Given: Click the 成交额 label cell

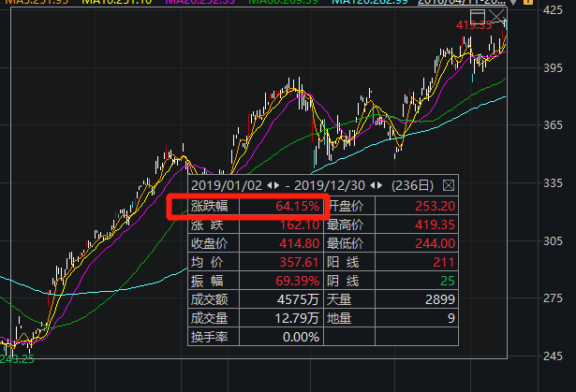Looking at the screenshot, I should (214, 299).
